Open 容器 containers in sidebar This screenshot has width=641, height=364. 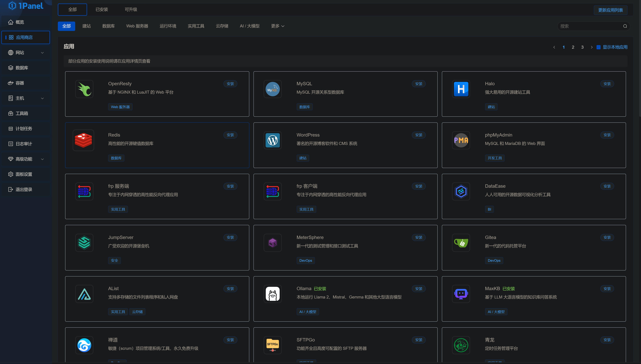point(26,83)
